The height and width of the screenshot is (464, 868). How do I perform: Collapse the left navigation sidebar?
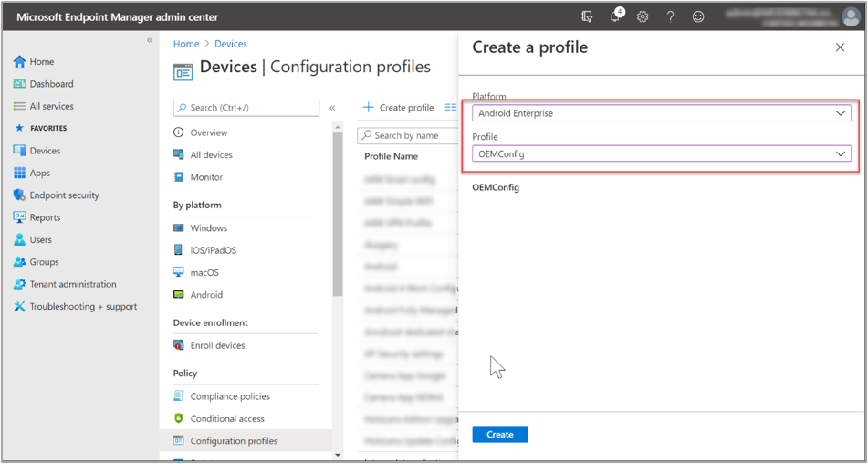pos(150,40)
